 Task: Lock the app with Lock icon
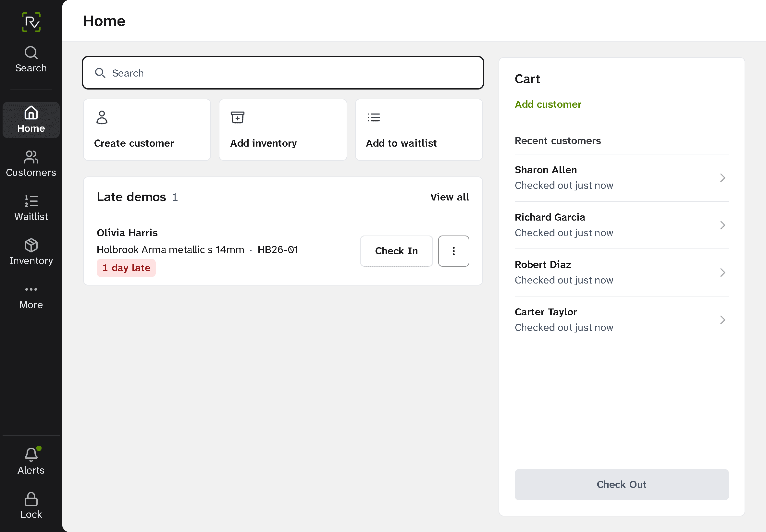click(x=31, y=505)
